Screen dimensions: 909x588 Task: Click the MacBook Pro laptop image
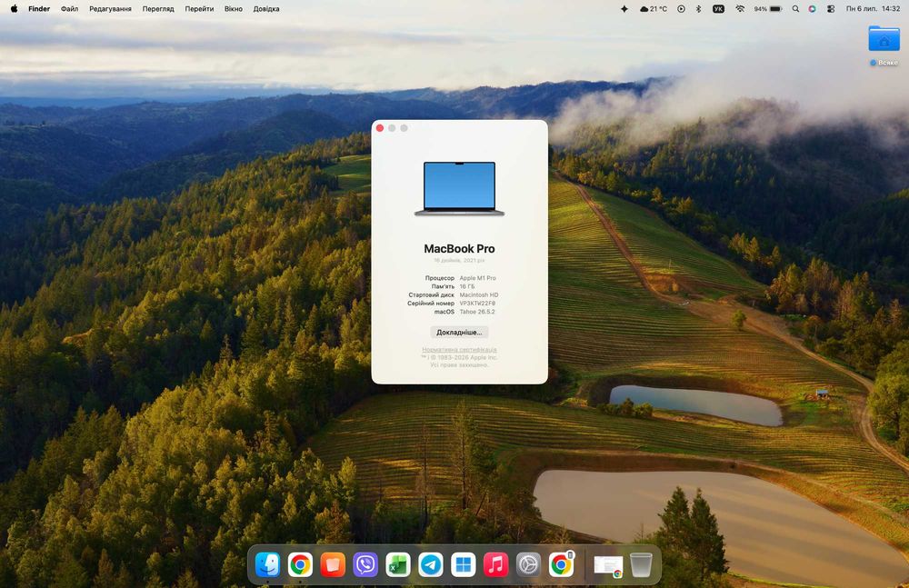459,189
